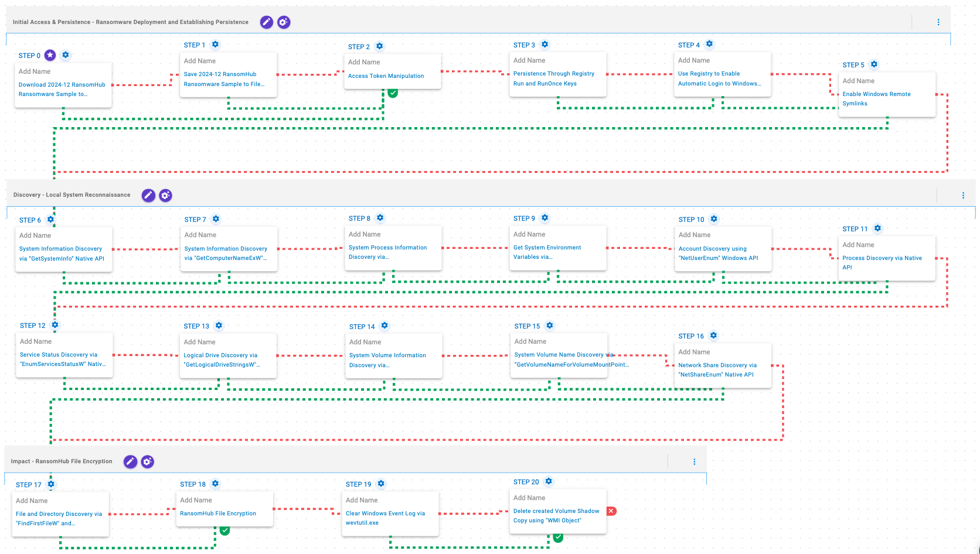The height and width of the screenshot is (554, 980).
Task: Click Add Name field in STEP 7 card
Action: [x=200, y=235]
